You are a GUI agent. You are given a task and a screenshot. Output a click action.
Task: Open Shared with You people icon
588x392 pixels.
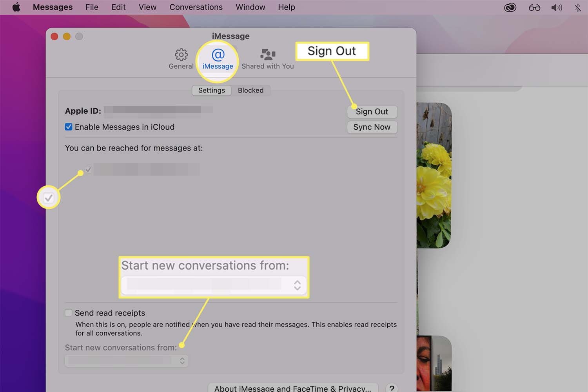(x=268, y=55)
